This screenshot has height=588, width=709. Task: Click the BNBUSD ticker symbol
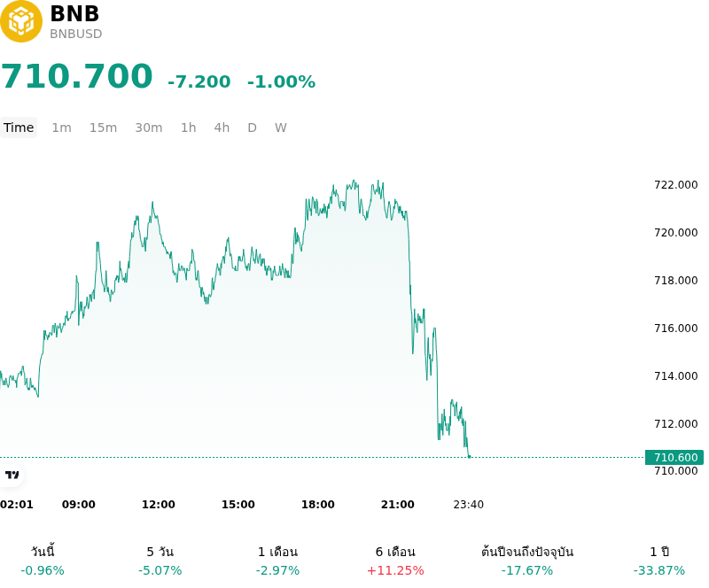[x=76, y=34]
